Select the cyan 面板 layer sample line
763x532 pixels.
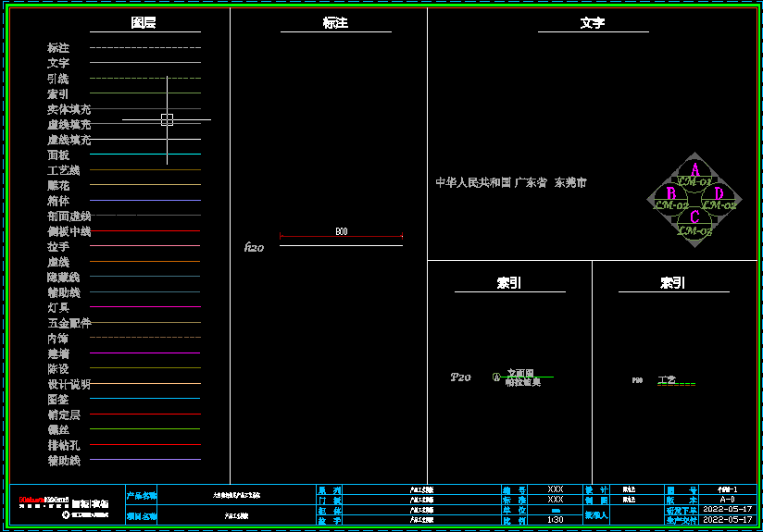click(x=144, y=155)
